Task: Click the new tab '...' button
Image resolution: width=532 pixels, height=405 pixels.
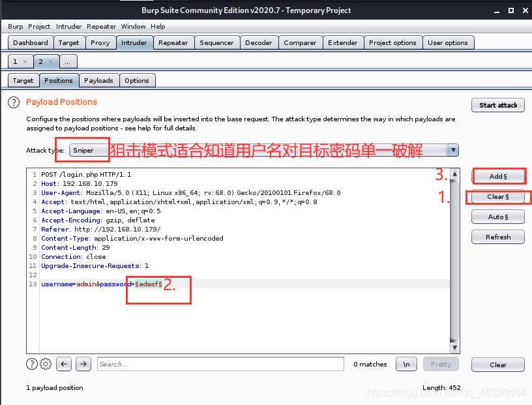Action: [x=68, y=62]
